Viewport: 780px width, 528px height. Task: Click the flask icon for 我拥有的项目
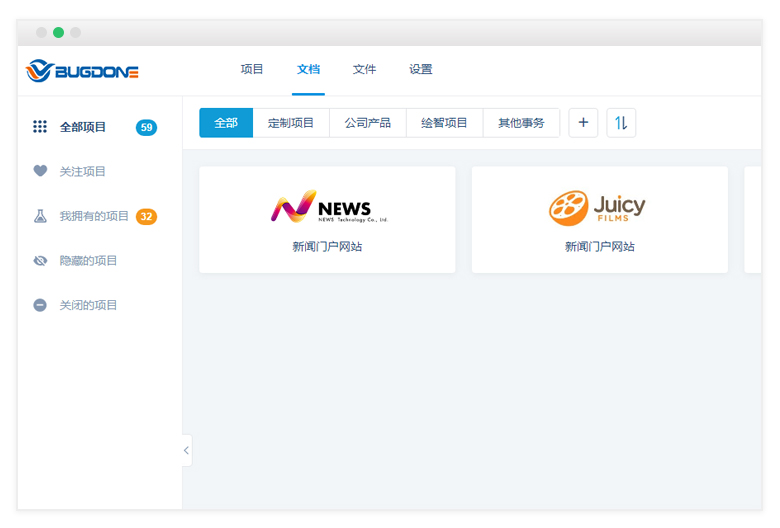click(40, 216)
